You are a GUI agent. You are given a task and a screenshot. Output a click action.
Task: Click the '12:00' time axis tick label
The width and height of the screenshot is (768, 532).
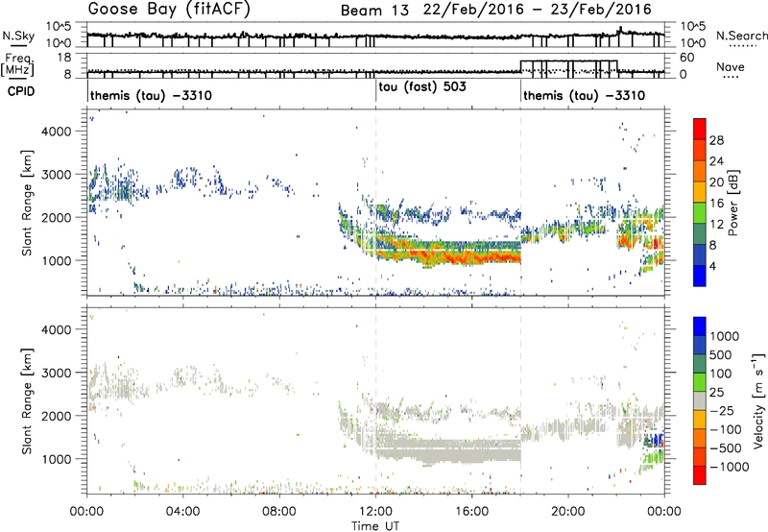(x=375, y=512)
